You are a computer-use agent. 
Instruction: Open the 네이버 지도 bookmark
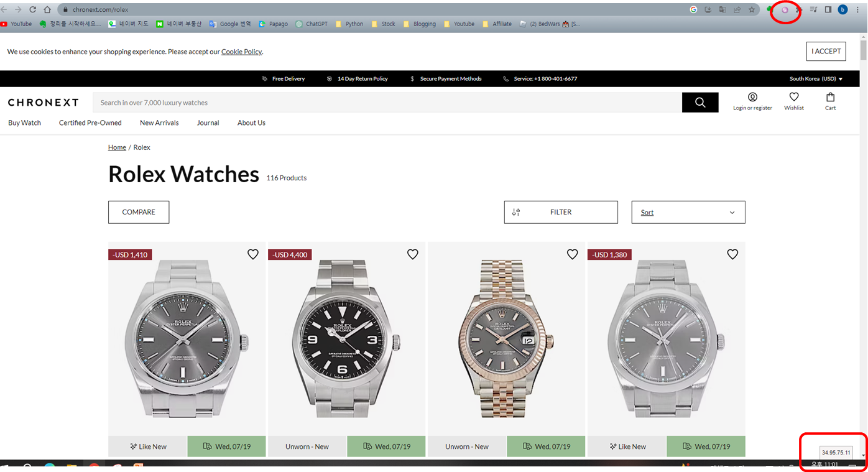128,24
